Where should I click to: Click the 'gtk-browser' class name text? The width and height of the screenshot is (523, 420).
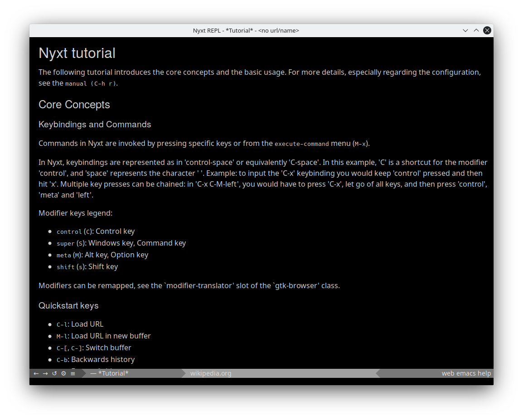click(296, 286)
